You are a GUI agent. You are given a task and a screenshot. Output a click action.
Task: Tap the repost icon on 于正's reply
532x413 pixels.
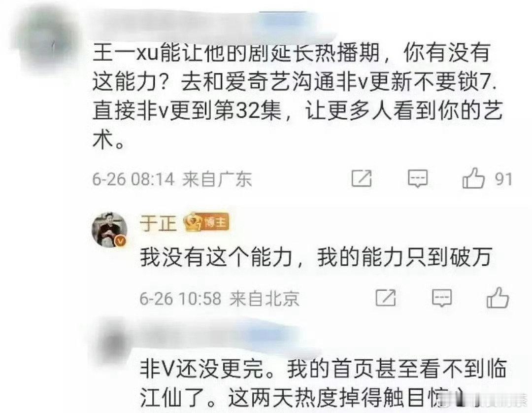[x=387, y=298]
